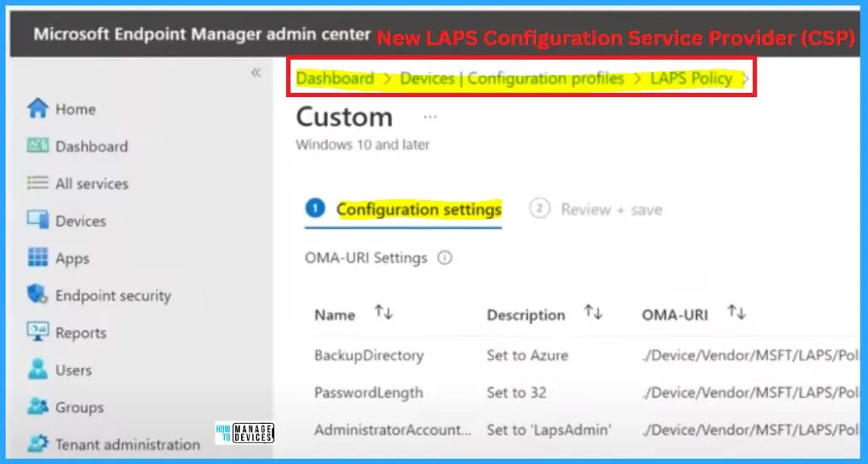Collapse the sidebar with double-chevron icon
This screenshot has height=464, width=868.
(256, 72)
